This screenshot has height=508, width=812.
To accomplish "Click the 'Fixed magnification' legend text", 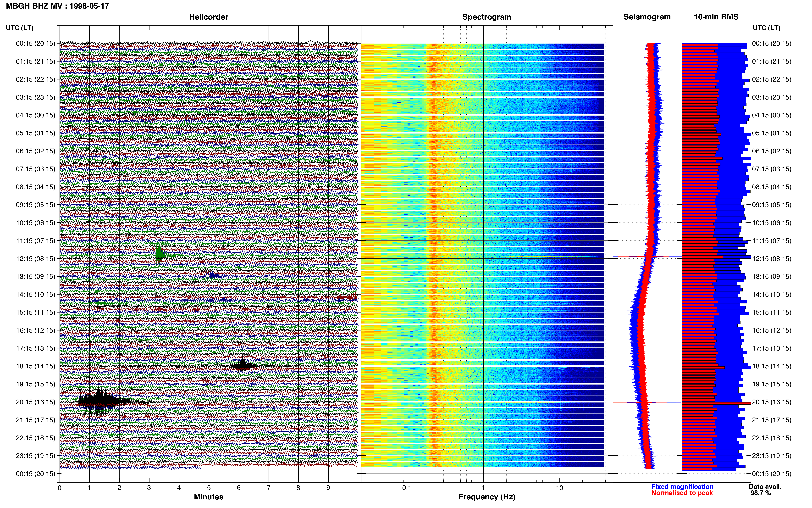I will [x=682, y=486].
